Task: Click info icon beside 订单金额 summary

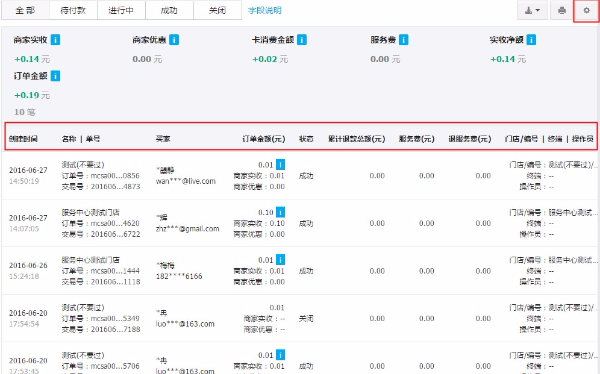Action: [x=55, y=76]
